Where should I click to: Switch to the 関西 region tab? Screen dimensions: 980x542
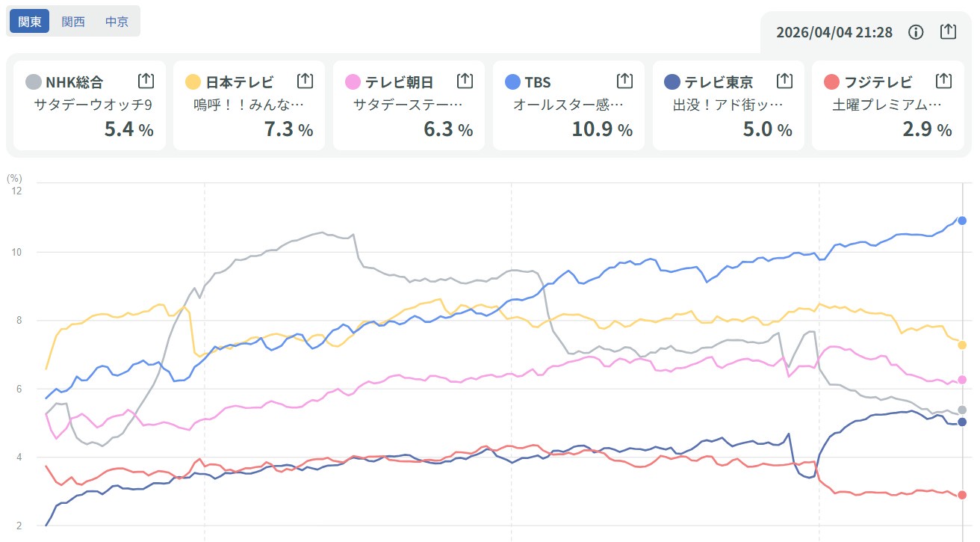click(73, 22)
